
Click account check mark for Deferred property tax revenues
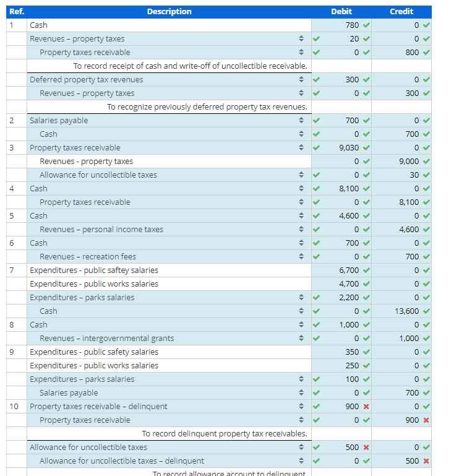point(316,79)
